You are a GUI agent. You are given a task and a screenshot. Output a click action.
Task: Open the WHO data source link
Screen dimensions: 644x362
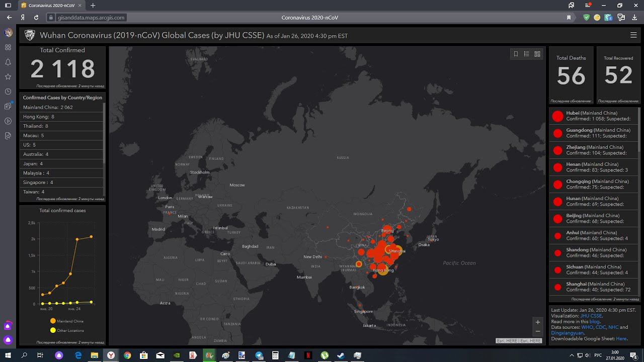587,327
